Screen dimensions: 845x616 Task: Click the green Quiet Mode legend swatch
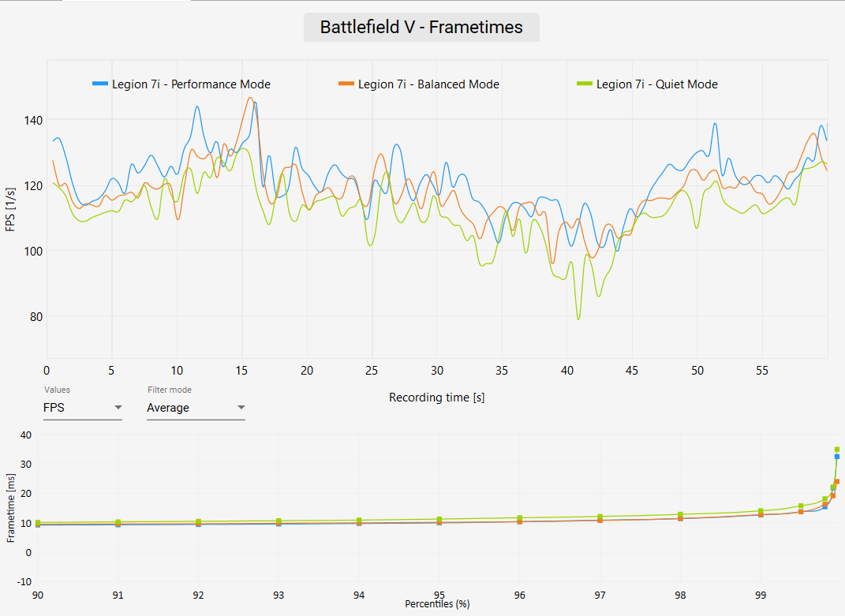585,84
